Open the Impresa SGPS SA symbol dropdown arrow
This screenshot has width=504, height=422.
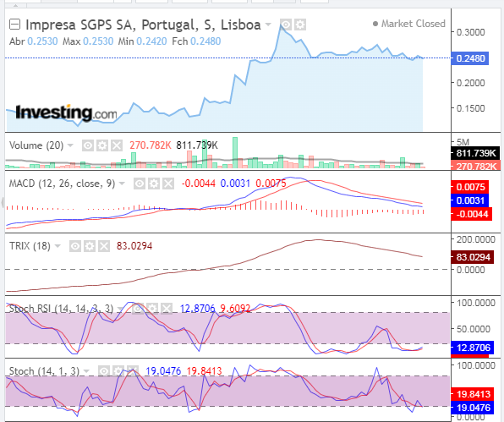268,25
